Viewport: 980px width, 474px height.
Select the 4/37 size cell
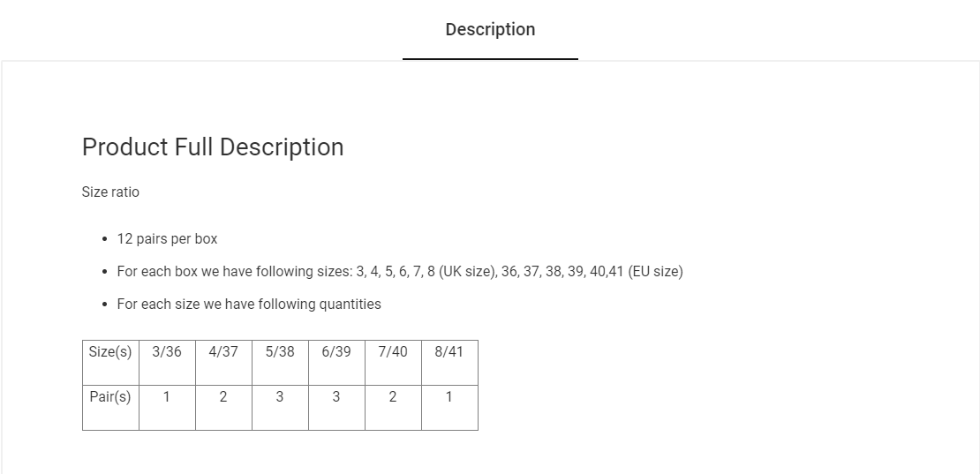pyautogui.click(x=223, y=352)
